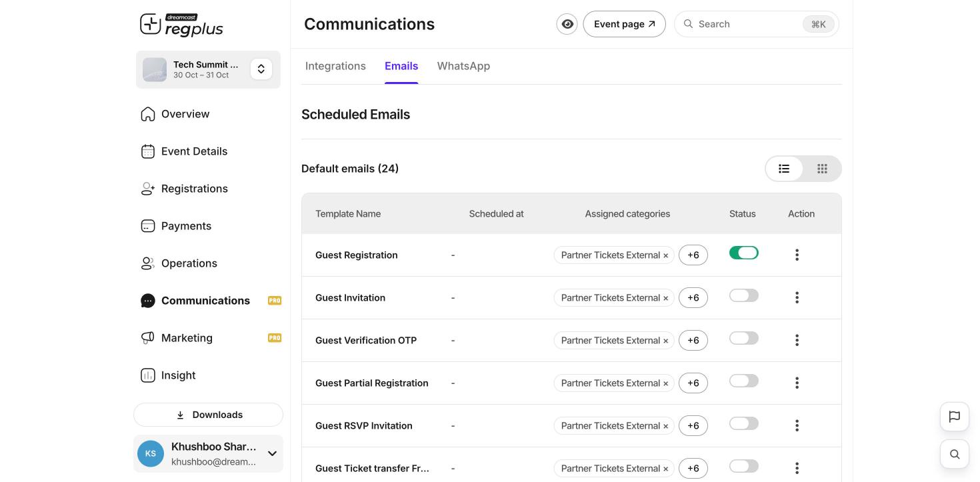This screenshot has height=482, width=980.
Task: Click the Guest Registration template name
Action: click(357, 255)
